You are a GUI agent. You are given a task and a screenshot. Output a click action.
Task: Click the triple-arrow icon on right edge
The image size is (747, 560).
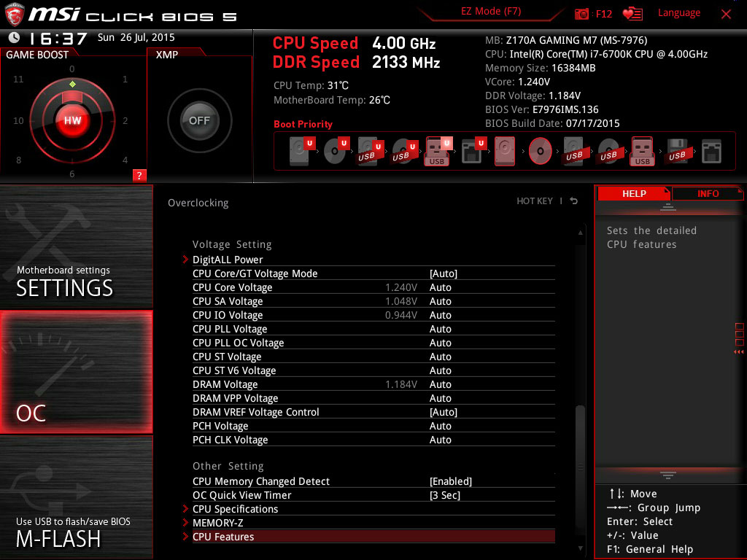tap(738, 352)
